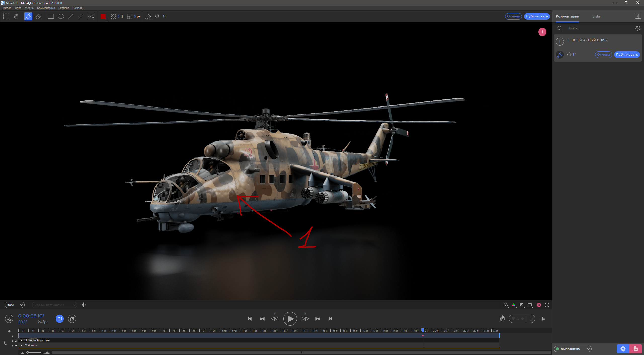This screenshot has width=644, height=355.
Task: Enter fullscreen with the expand arrows icon
Action: [x=547, y=305]
